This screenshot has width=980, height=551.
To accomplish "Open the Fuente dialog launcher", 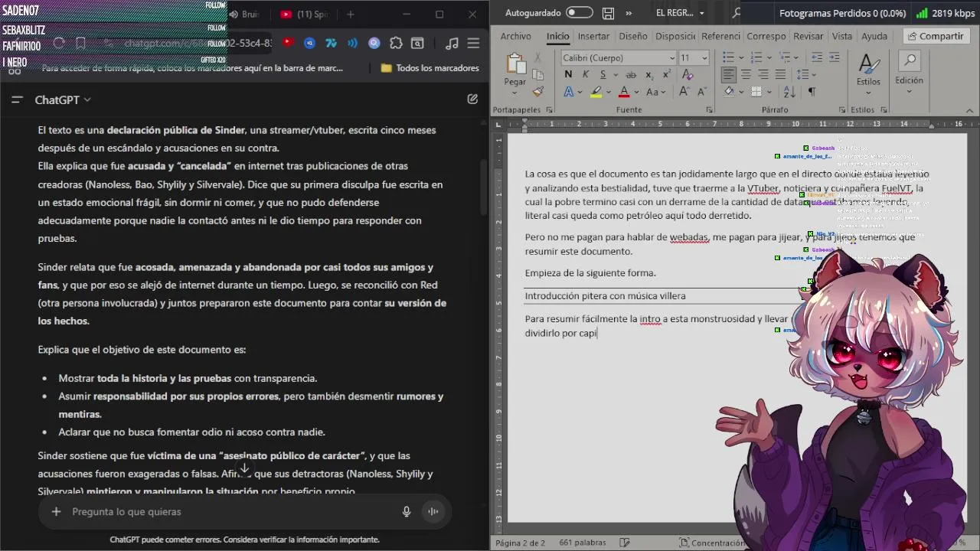I will point(710,110).
